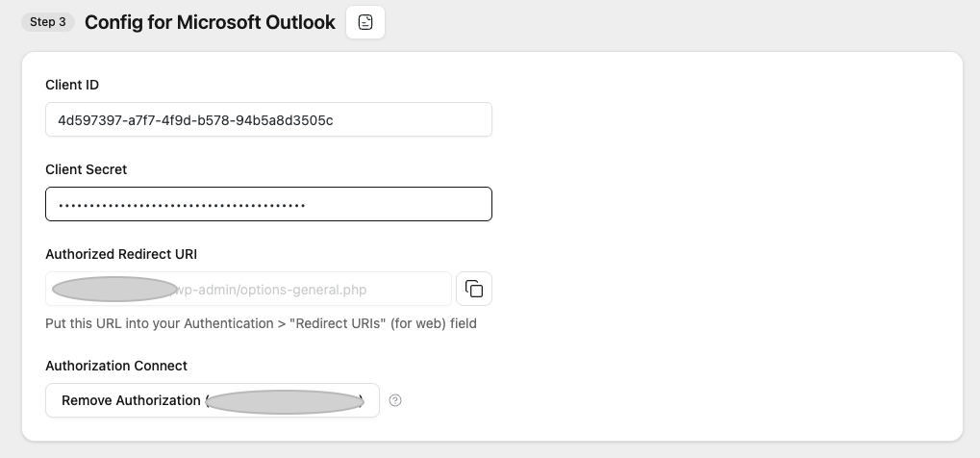Click into the Client Secret field

(x=268, y=204)
